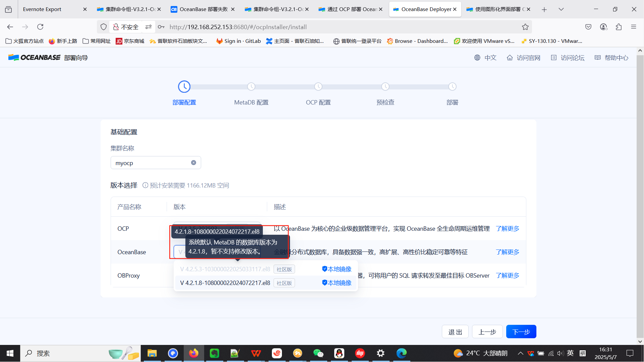Image resolution: width=644 pixels, height=362 pixels.
Task: Show hidden system tray icons
Action: pos(520,353)
